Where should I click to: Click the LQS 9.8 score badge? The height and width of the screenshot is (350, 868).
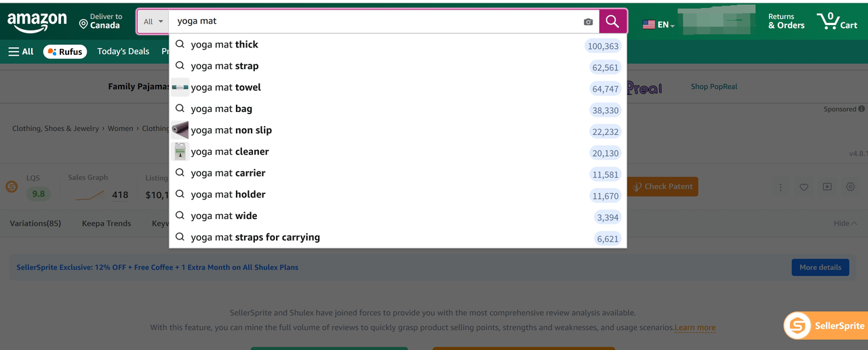tap(39, 194)
